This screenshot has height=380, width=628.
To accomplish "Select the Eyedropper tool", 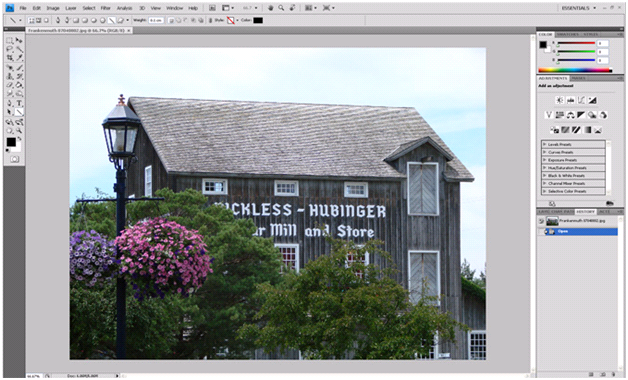I will point(19,58).
